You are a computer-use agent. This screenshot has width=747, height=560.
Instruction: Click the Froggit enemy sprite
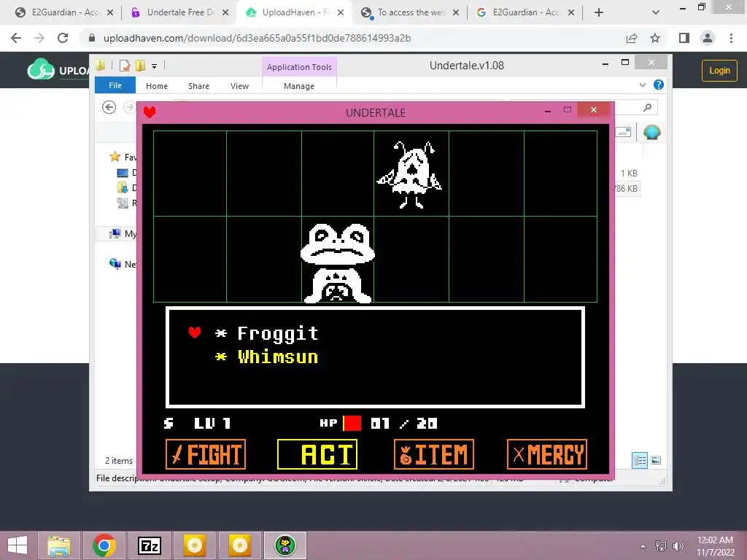coord(337,262)
